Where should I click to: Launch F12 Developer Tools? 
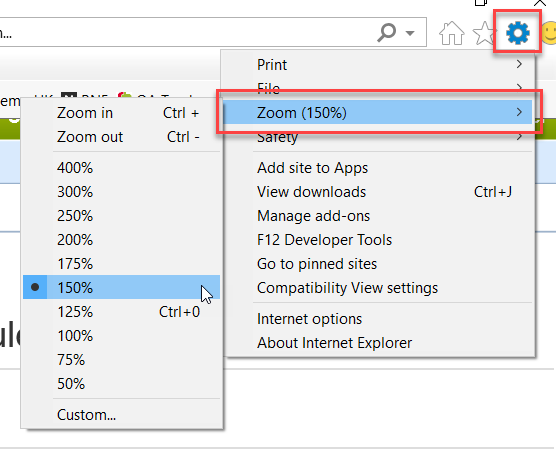pyautogui.click(x=377, y=240)
